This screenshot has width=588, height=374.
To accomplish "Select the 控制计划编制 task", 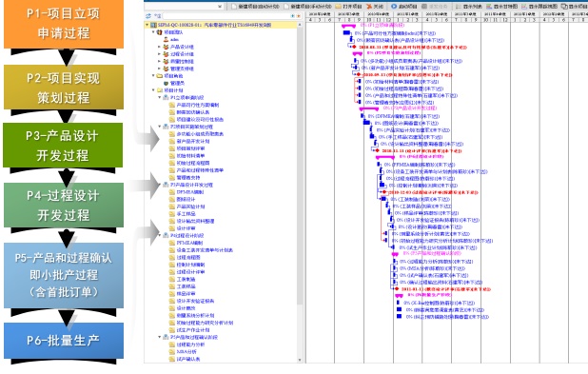I will (187, 265).
